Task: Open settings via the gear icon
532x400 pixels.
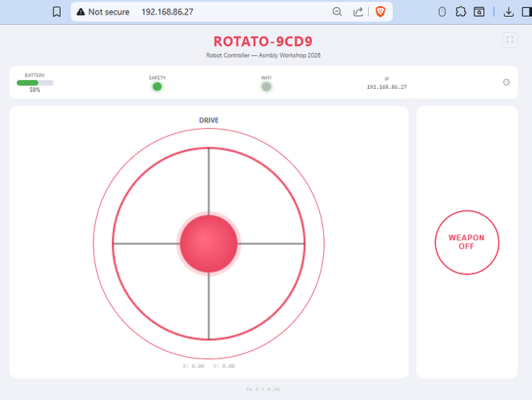Action: point(506,82)
